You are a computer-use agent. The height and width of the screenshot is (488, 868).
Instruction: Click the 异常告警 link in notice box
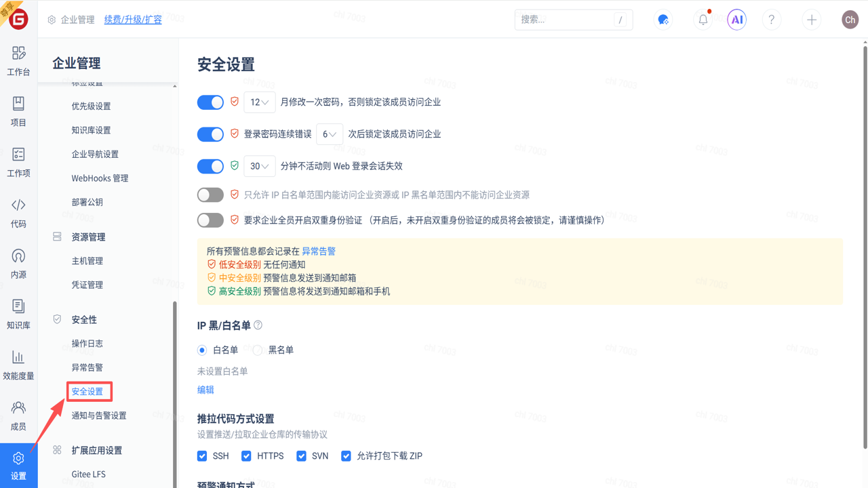point(319,251)
